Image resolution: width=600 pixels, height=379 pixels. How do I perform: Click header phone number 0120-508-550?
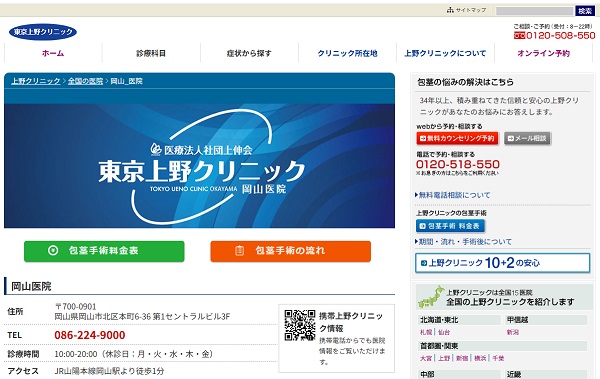tap(561, 36)
